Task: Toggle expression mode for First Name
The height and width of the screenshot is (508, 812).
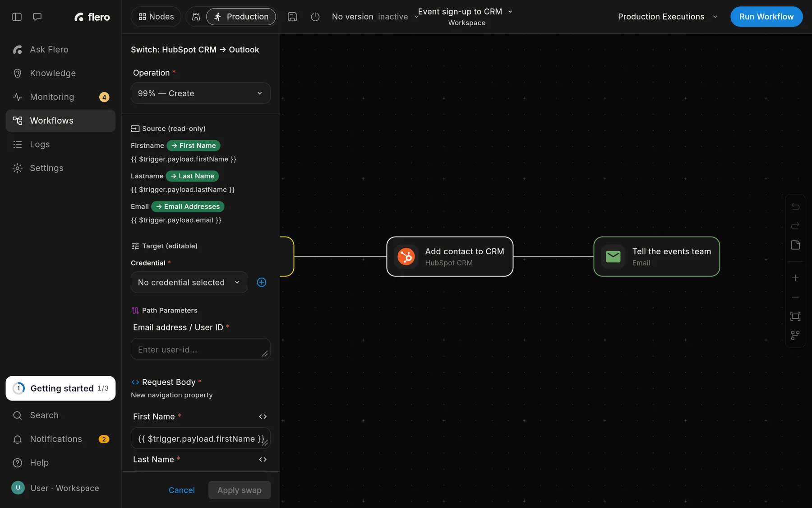Action: coord(263,416)
